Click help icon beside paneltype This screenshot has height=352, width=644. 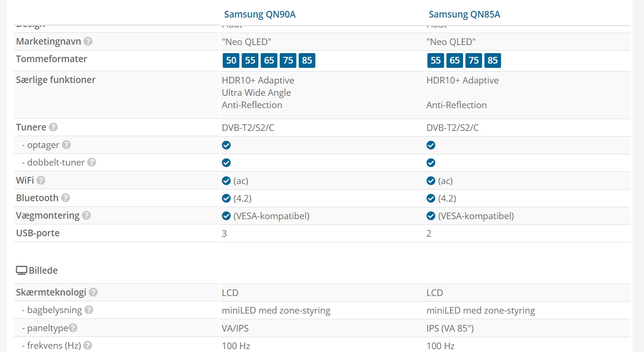point(73,328)
